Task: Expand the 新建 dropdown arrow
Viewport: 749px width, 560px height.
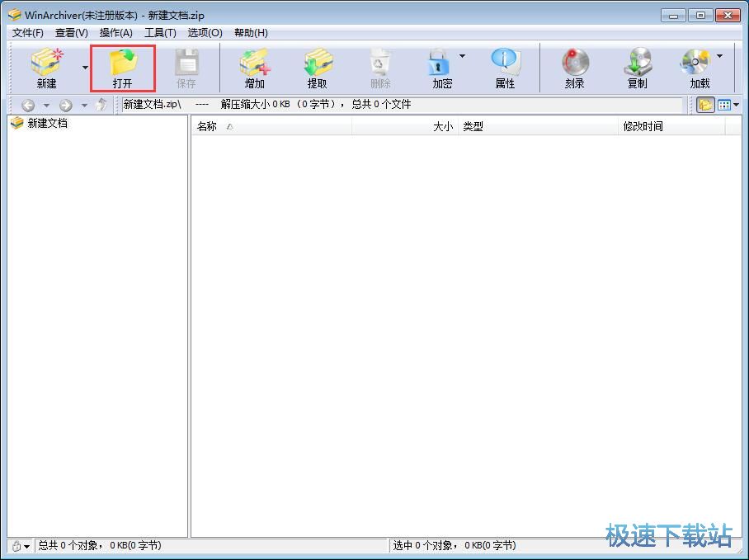Action: tap(85, 68)
